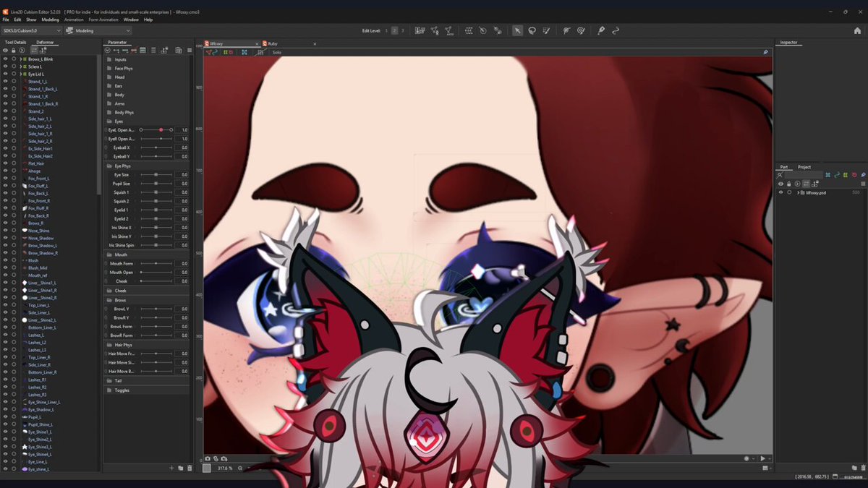Click the Solo button on the viewport toolbar
This screenshot has width=868, height=488.
click(278, 52)
